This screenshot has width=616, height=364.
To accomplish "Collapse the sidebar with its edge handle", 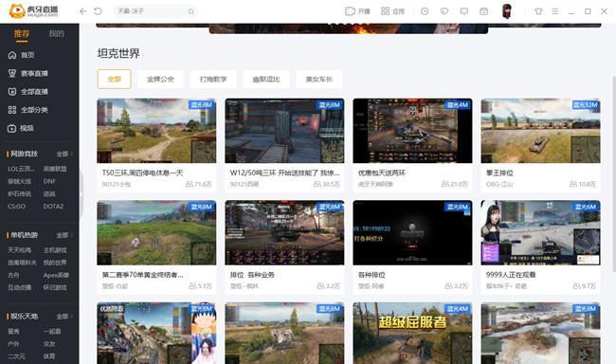I will point(81,194).
